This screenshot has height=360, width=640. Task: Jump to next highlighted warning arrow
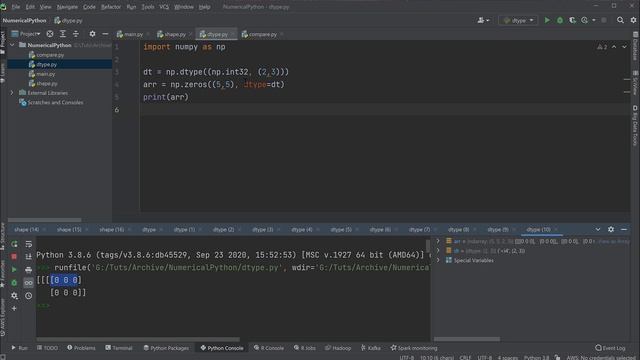(624, 47)
